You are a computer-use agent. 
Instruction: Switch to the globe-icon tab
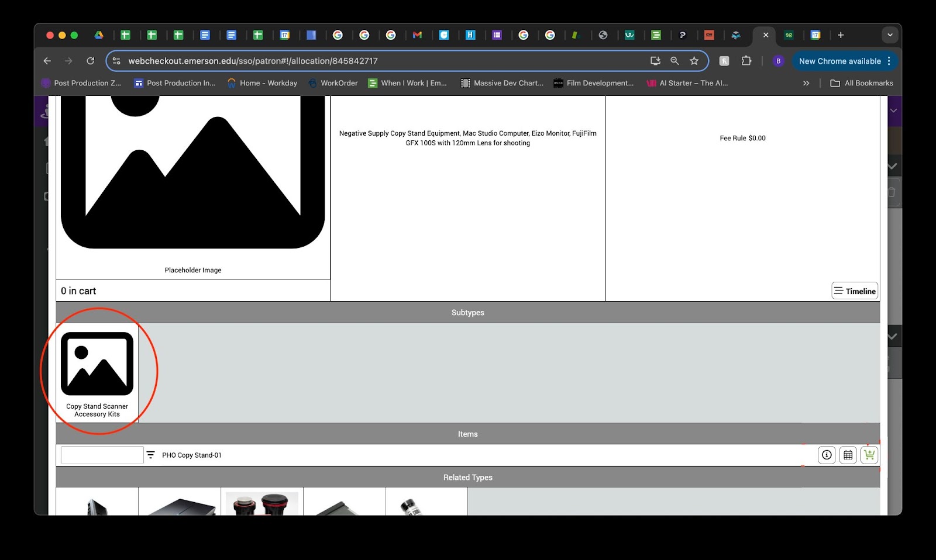[603, 35]
